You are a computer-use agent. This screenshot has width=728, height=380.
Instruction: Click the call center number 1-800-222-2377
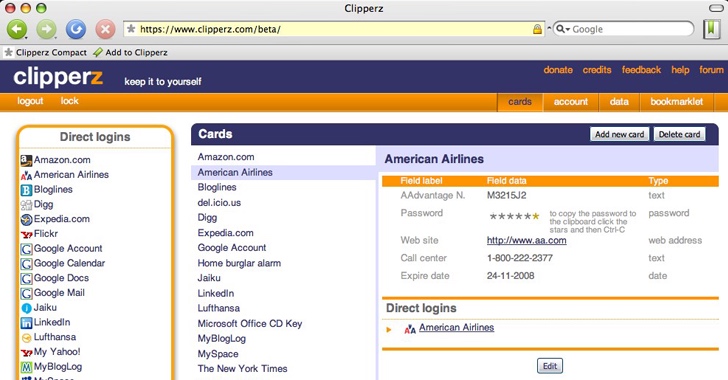point(520,258)
